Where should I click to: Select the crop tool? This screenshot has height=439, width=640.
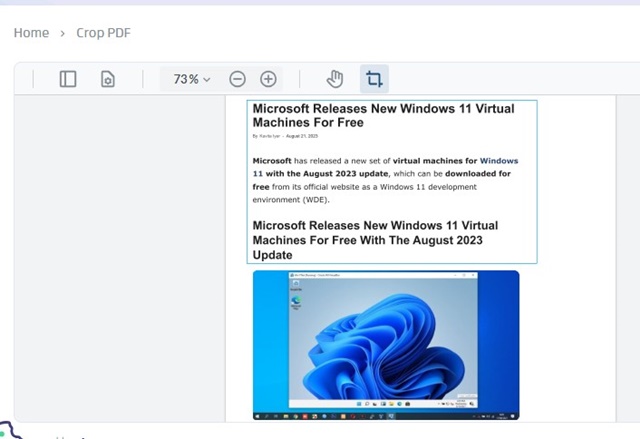click(374, 79)
